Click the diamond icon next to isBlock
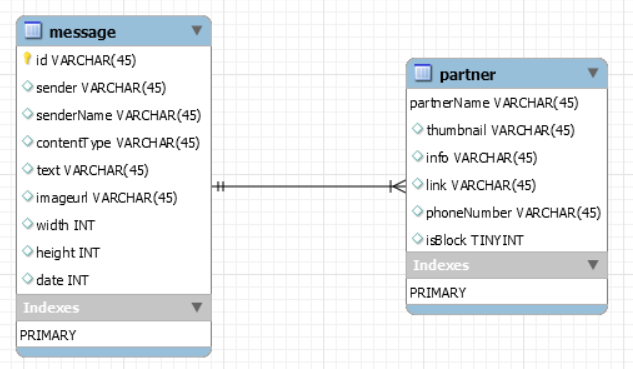This screenshot has height=369, width=633. [417, 239]
